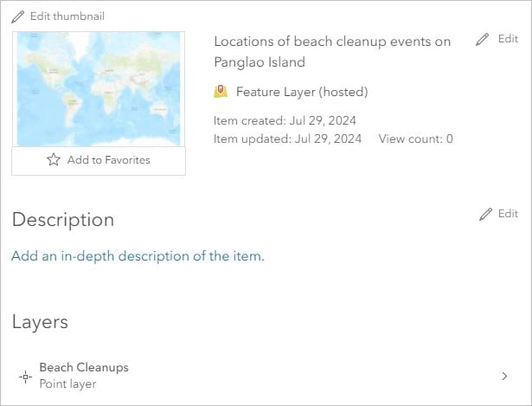
Task: Click the pencil icon next to item title
Action: point(483,40)
